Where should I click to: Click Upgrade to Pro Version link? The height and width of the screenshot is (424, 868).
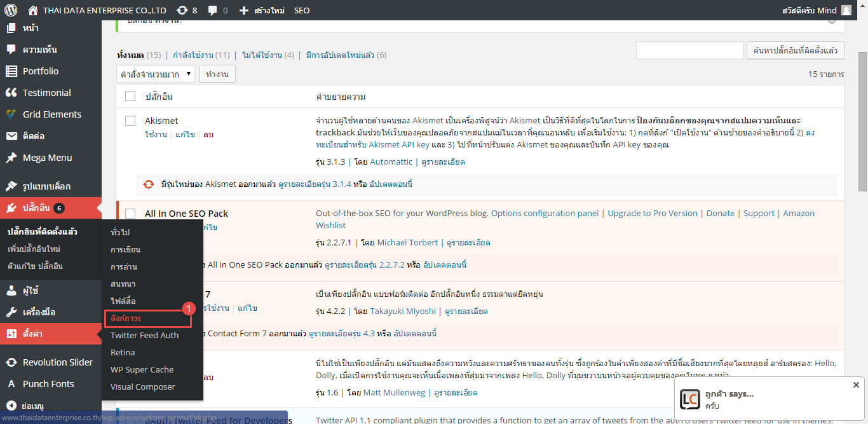[x=653, y=214]
